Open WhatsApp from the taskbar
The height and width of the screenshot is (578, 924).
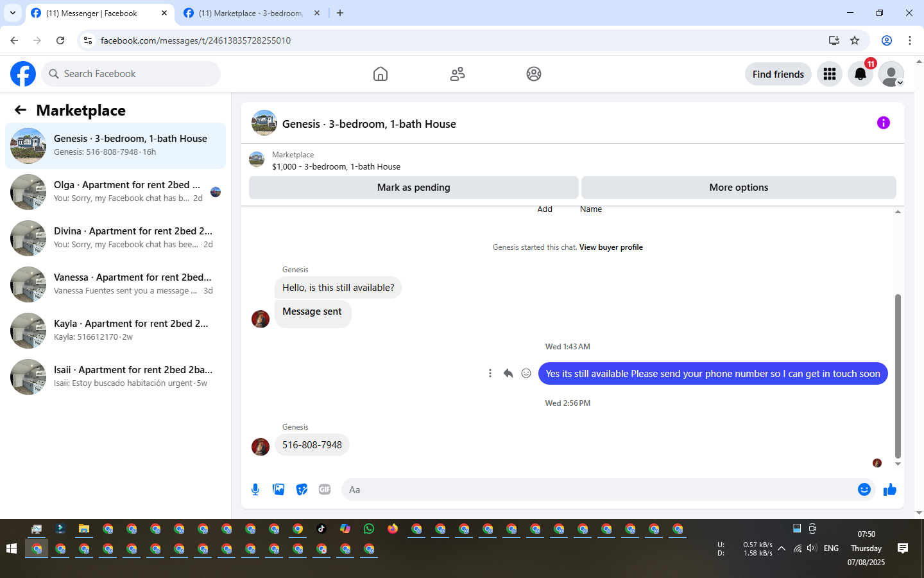click(368, 529)
